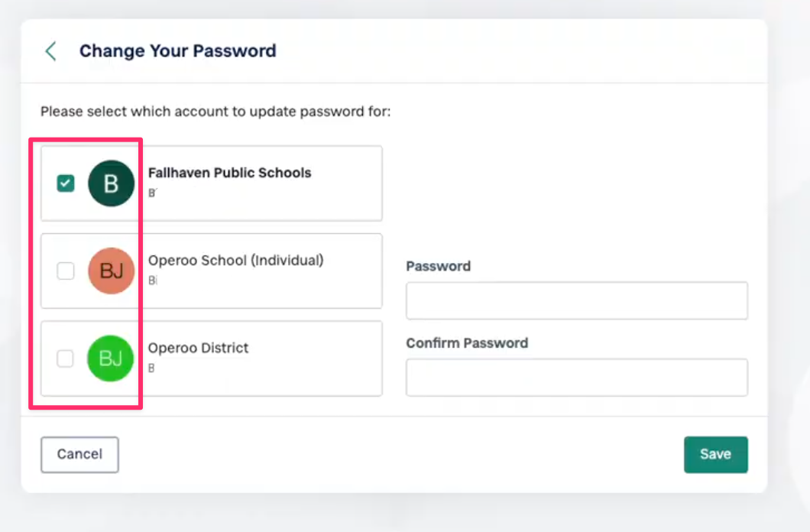Go back using the left chevron arrow
The image size is (810, 532).
click(x=50, y=51)
